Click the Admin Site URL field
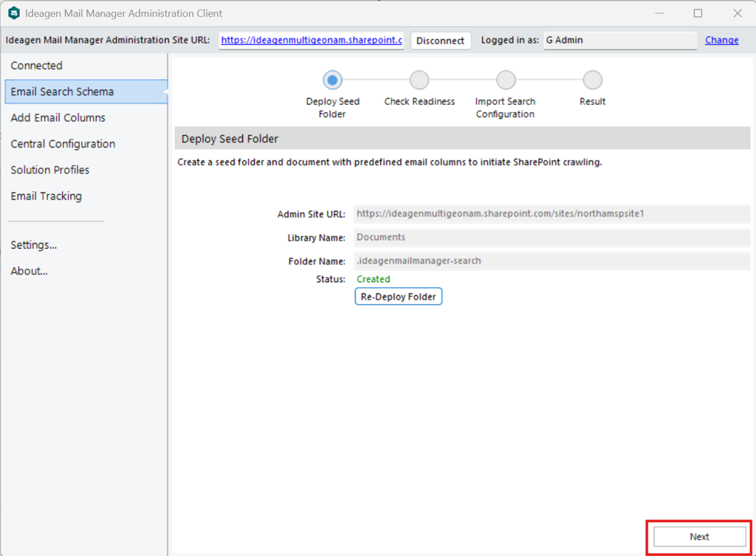Screen dimensions: 756x556 pyautogui.click(x=551, y=213)
